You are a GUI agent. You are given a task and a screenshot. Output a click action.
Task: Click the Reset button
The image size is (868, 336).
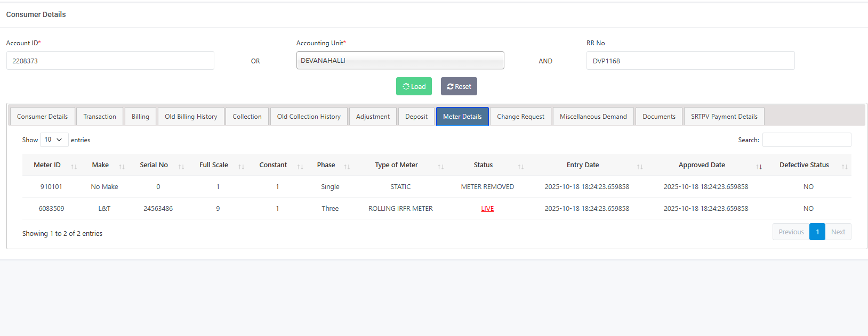pyautogui.click(x=459, y=86)
